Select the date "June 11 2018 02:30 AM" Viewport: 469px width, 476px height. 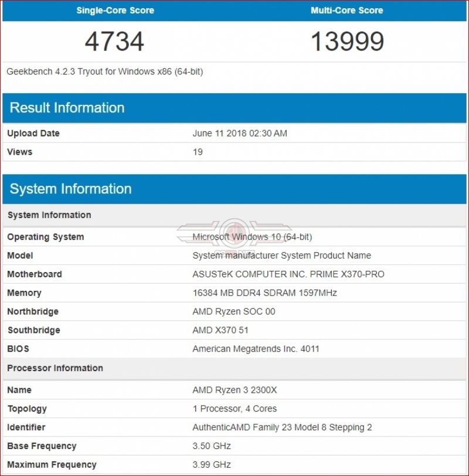pos(240,133)
